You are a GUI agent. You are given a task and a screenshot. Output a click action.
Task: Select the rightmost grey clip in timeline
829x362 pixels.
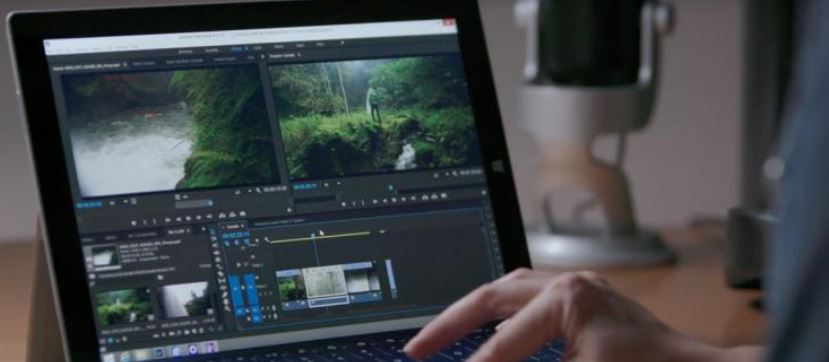click(x=363, y=282)
